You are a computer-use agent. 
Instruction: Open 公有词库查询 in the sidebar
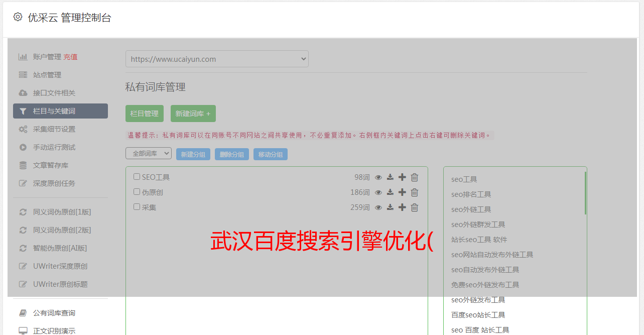pyautogui.click(x=54, y=313)
